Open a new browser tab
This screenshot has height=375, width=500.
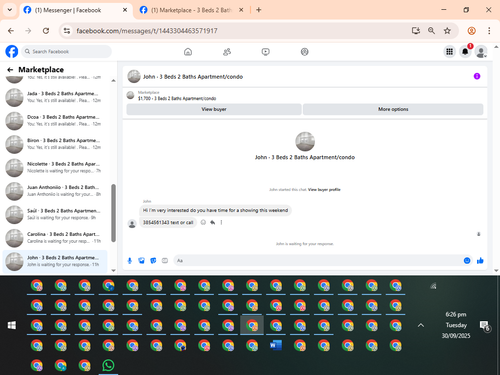(259, 10)
